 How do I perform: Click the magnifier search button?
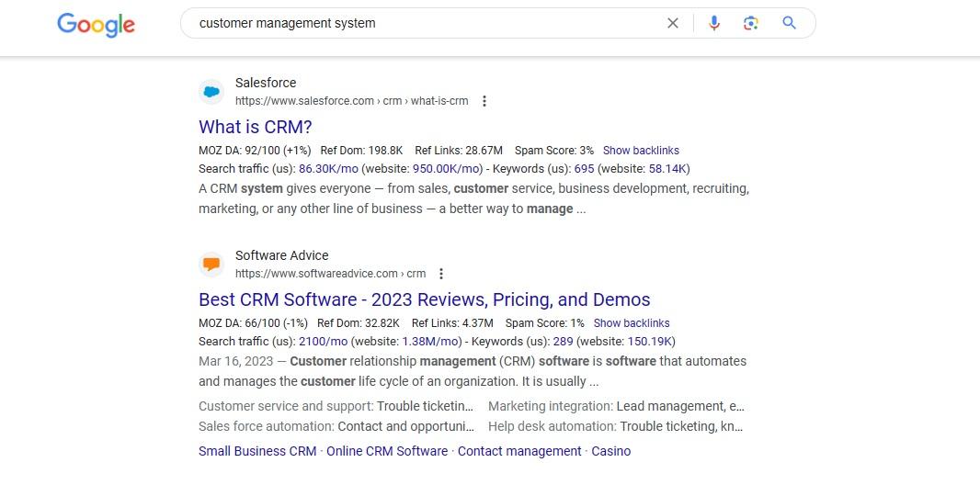click(790, 23)
